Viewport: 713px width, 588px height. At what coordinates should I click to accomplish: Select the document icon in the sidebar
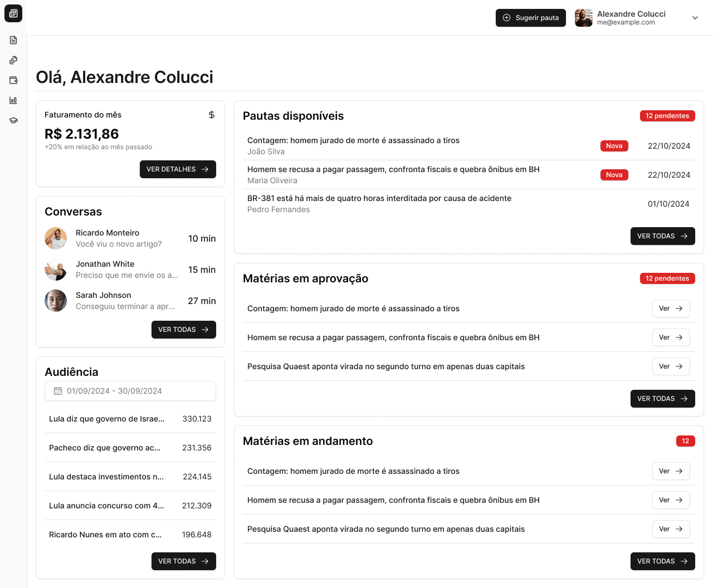(x=13, y=40)
